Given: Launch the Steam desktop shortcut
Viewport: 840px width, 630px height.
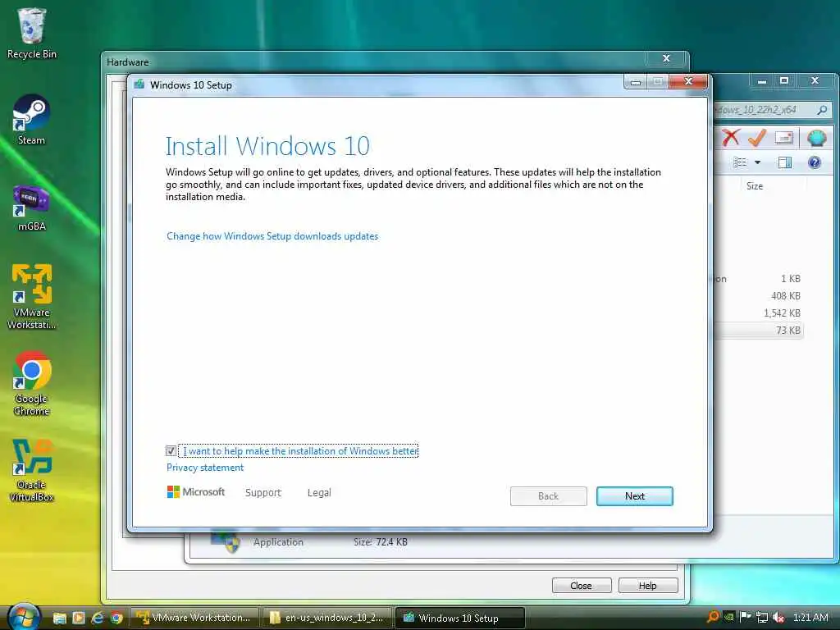Looking at the screenshot, I should click(31, 120).
